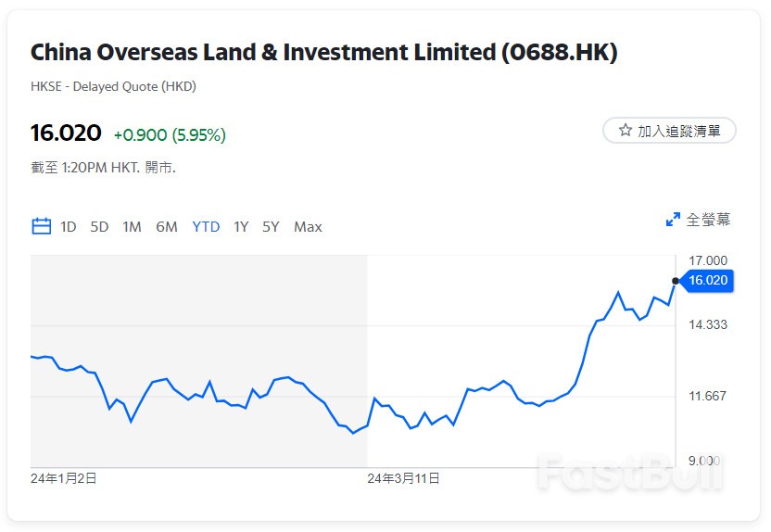
Task: Click HKSE - Delayed Quote (HKD) text
Action: (x=114, y=86)
